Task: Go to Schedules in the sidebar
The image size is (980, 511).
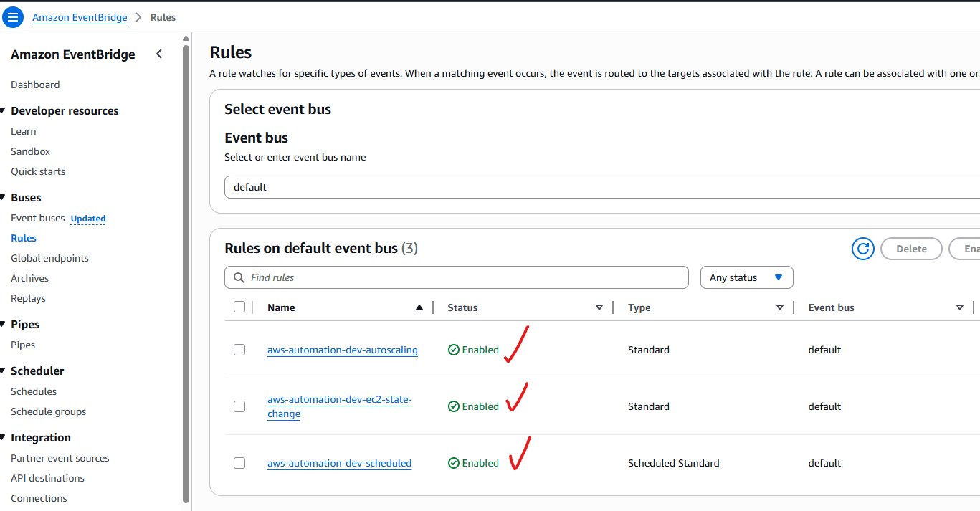Action: coord(34,391)
